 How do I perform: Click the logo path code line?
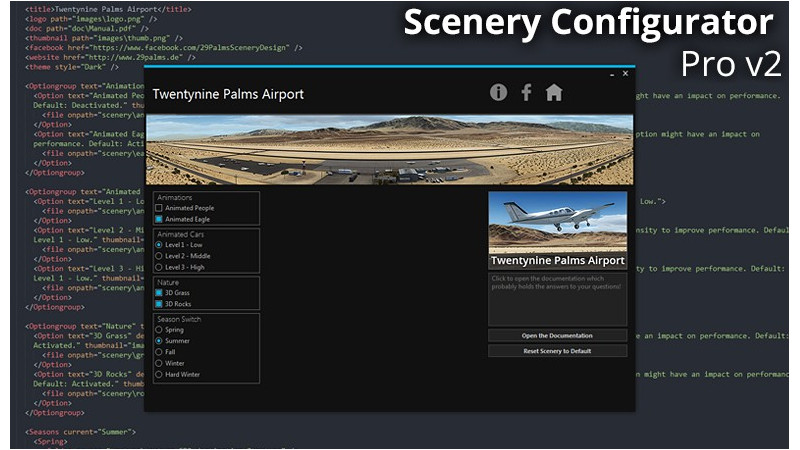pos(91,19)
